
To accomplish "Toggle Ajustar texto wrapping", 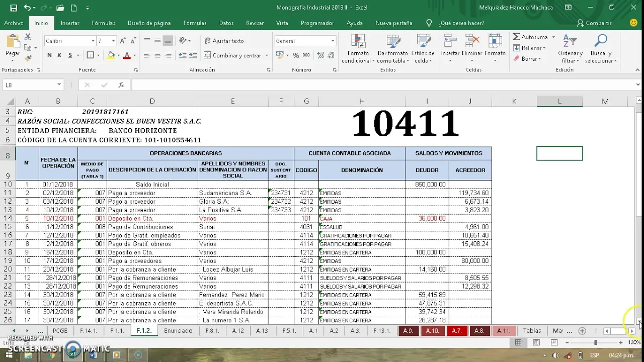I will click(223, 41).
